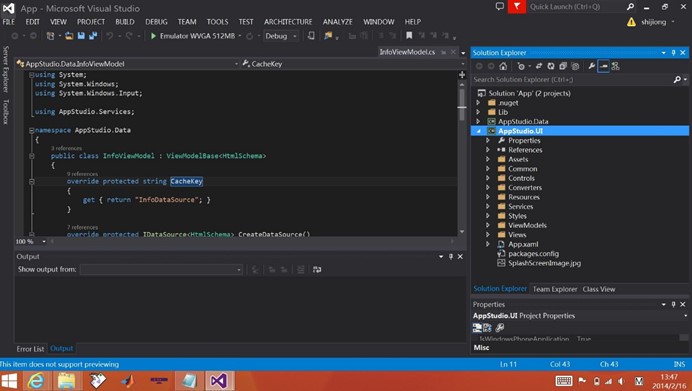
Task: Open the Properties object selector dropdown
Action: pos(685,316)
